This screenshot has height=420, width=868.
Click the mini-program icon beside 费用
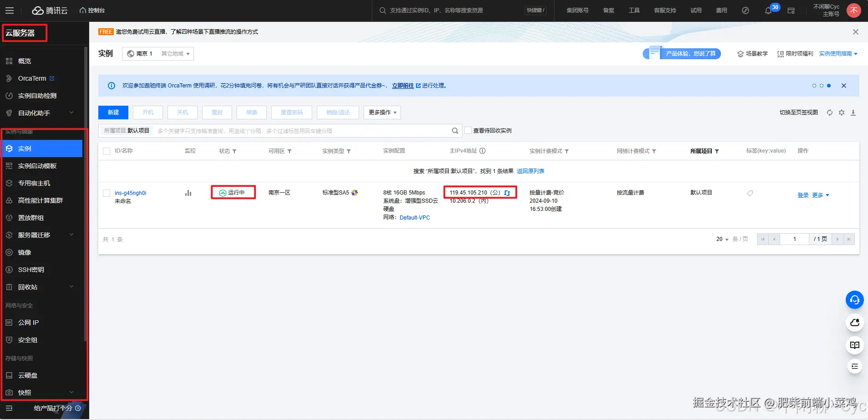click(x=746, y=10)
